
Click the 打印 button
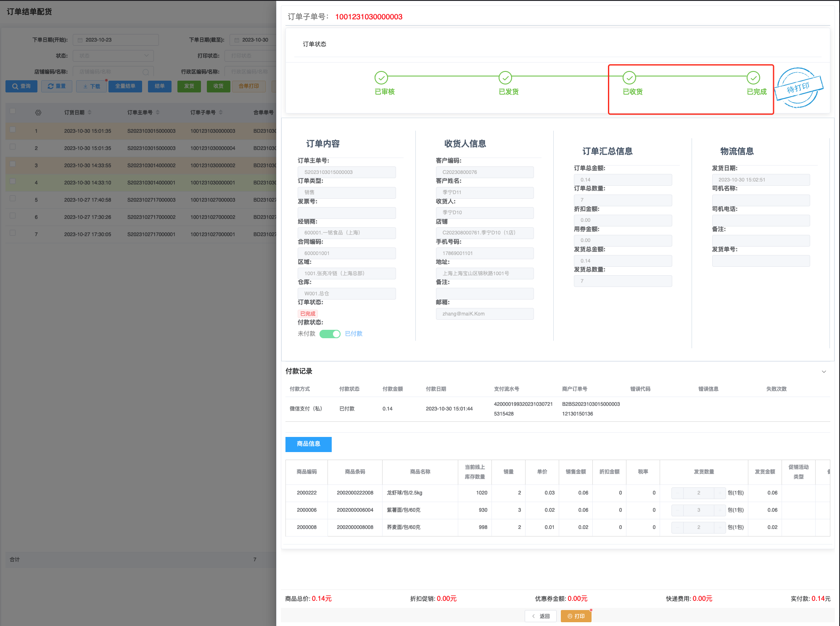(576, 616)
